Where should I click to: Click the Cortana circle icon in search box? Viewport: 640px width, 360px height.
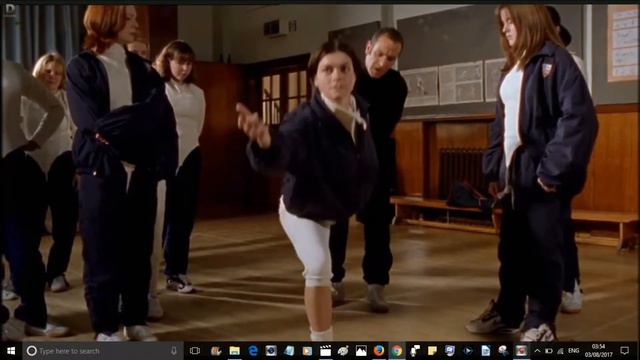click(31, 351)
